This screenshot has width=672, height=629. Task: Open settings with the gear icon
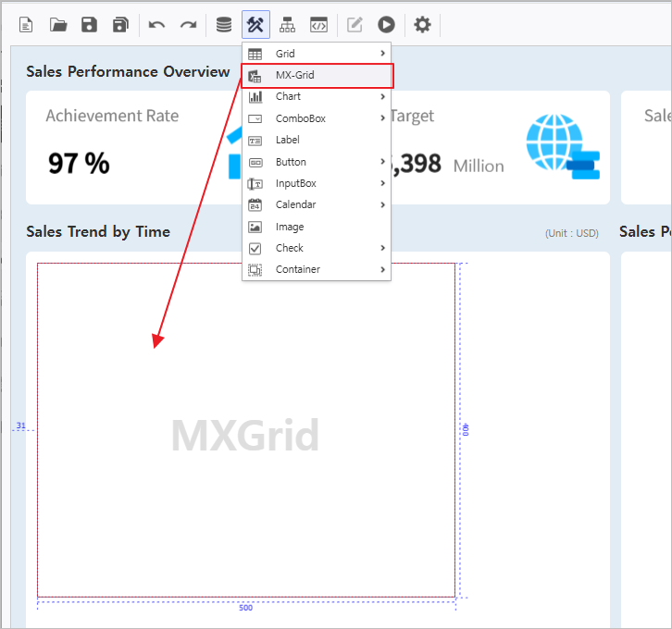pos(422,25)
